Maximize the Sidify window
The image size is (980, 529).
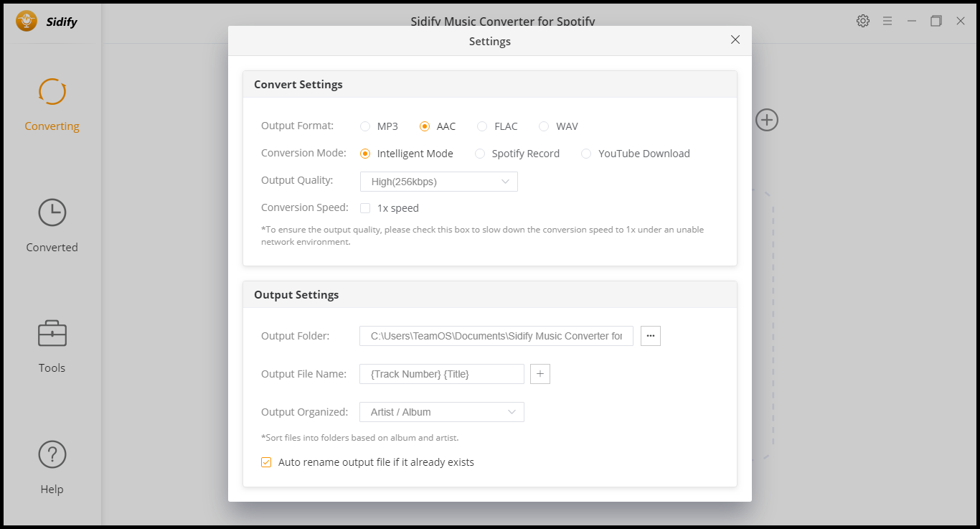click(x=936, y=21)
